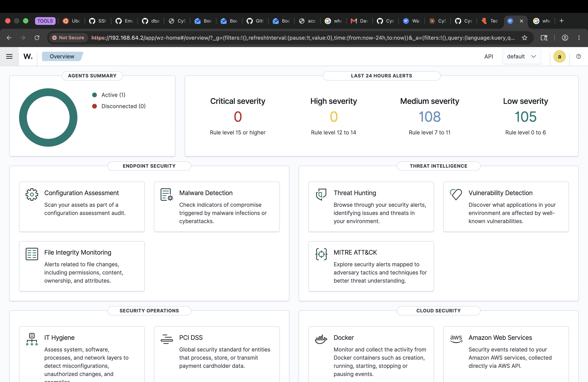588x382 pixels.
Task: Open MITRE ATT&CK module
Action: (x=371, y=266)
